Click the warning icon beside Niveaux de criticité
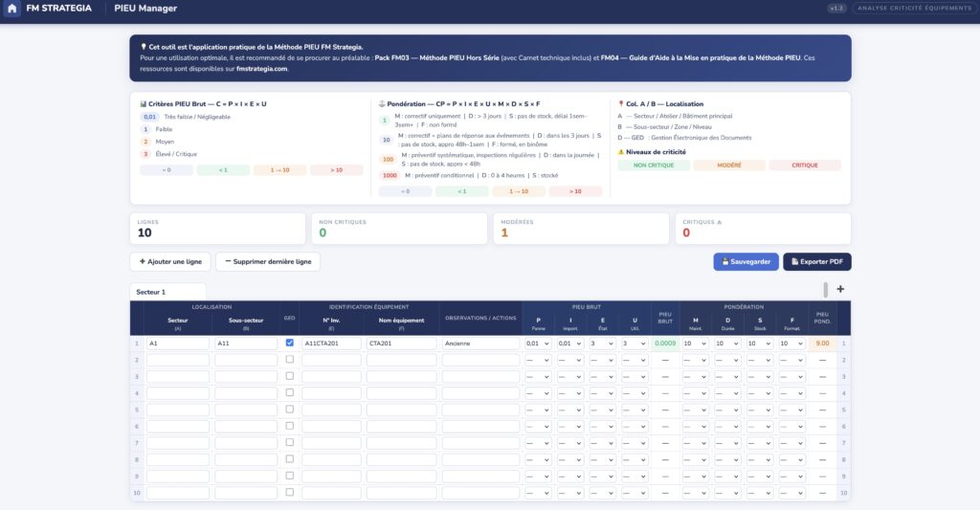The image size is (980, 510). pyautogui.click(x=621, y=151)
